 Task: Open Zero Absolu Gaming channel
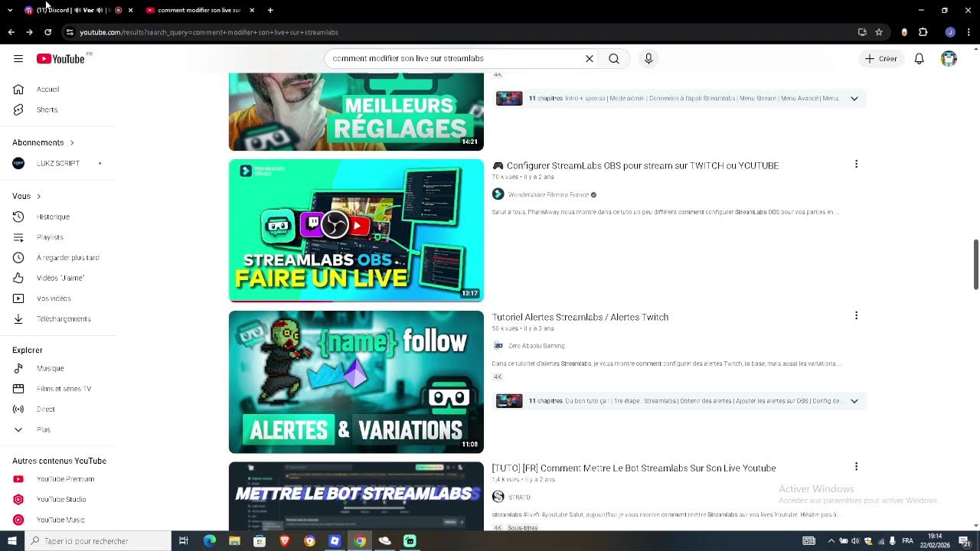536,346
